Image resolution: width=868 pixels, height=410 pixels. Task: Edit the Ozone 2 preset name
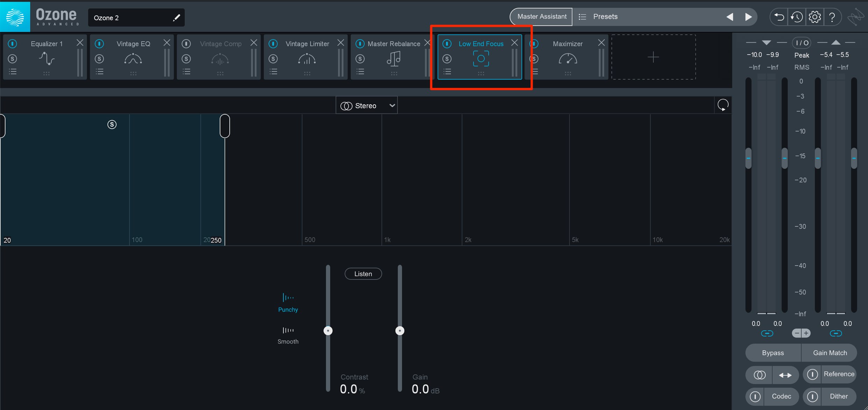pos(177,17)
